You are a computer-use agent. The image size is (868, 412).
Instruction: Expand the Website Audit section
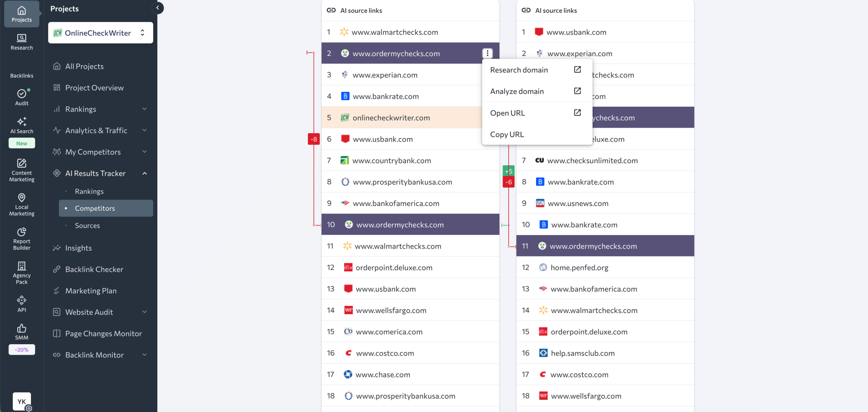click(x=145, y=312)
